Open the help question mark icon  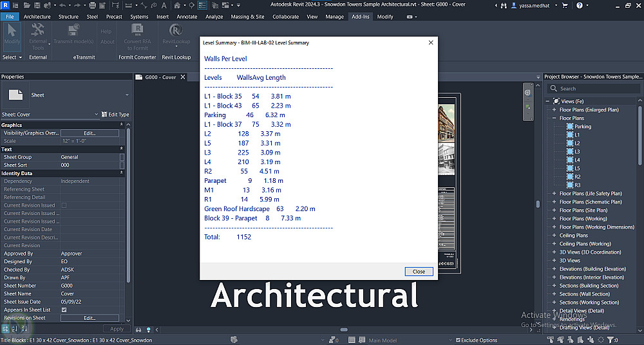580,5
